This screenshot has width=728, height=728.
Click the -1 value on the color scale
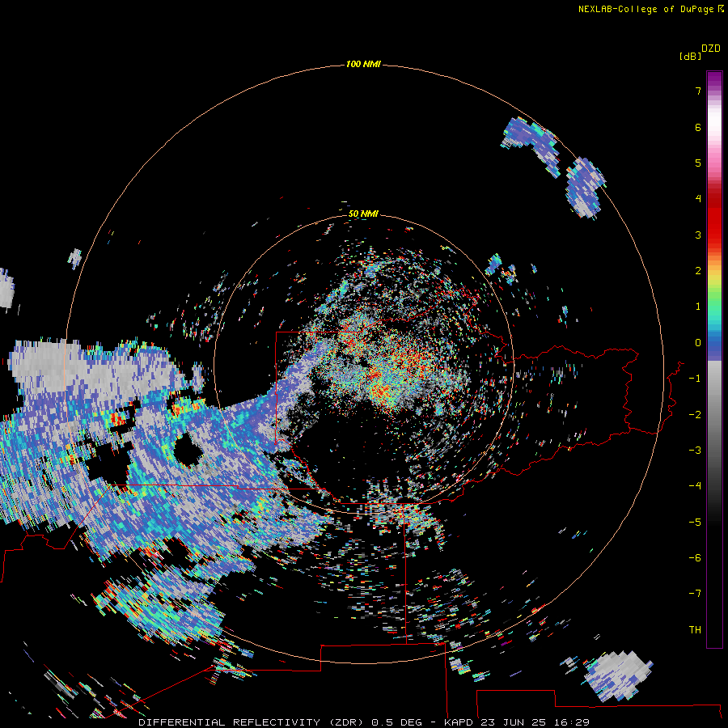tap(695, 379)
